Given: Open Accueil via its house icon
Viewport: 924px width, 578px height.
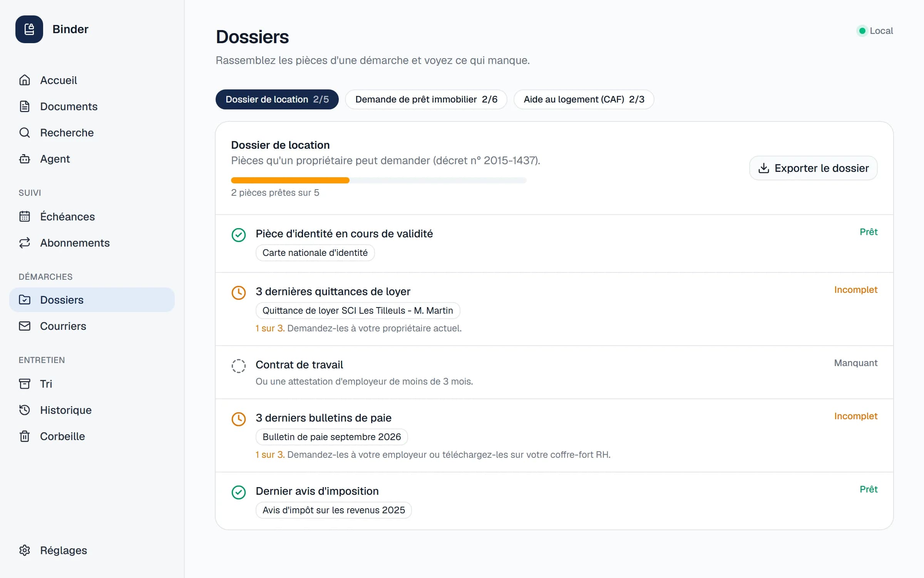Looking at the screenshot, I should click(25, 80).
